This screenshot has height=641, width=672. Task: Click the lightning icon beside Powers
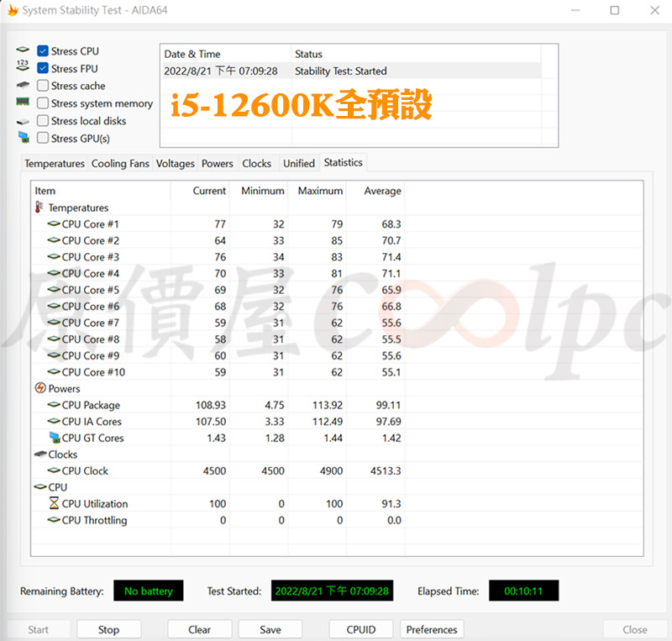tap(40, 388)
